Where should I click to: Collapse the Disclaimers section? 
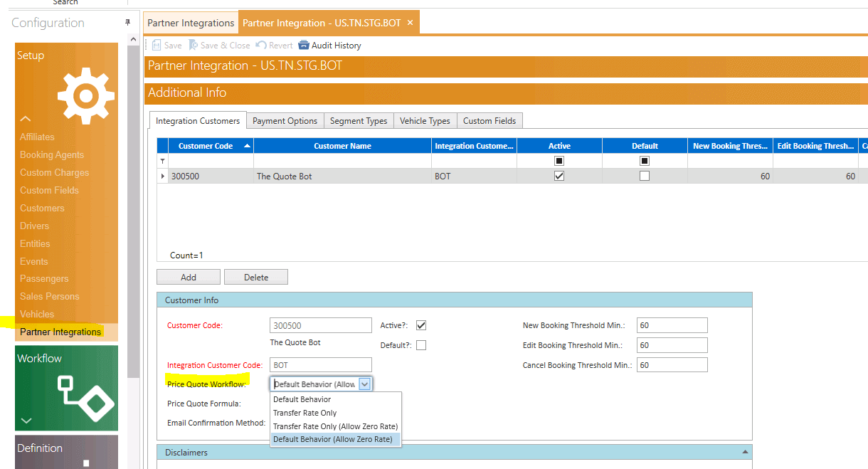(x=745, y=452)
